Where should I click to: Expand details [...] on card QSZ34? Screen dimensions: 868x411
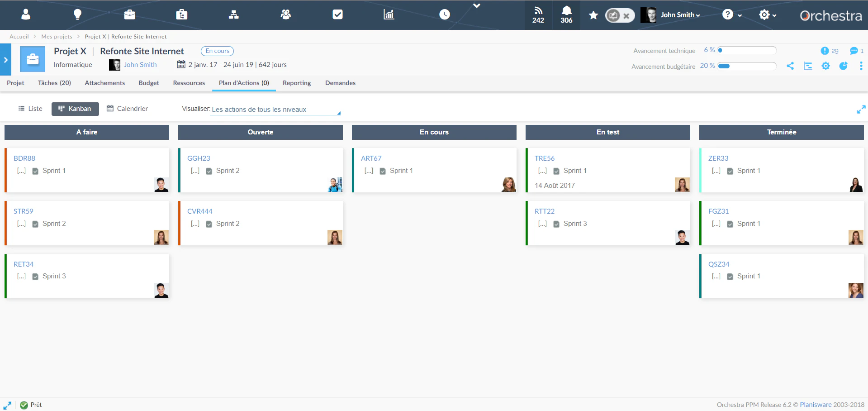[716, 276]
